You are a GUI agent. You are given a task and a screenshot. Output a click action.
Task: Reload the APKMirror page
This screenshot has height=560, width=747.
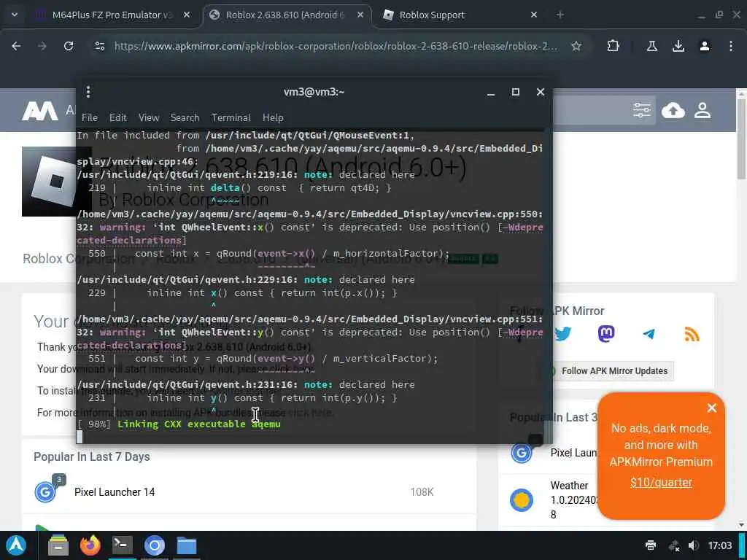coord(69,46)
